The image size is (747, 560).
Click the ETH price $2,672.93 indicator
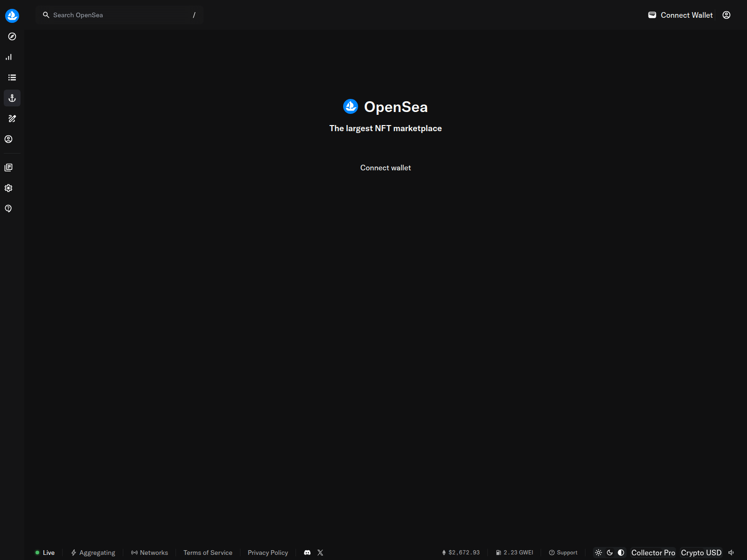click(x=461, y=553)
